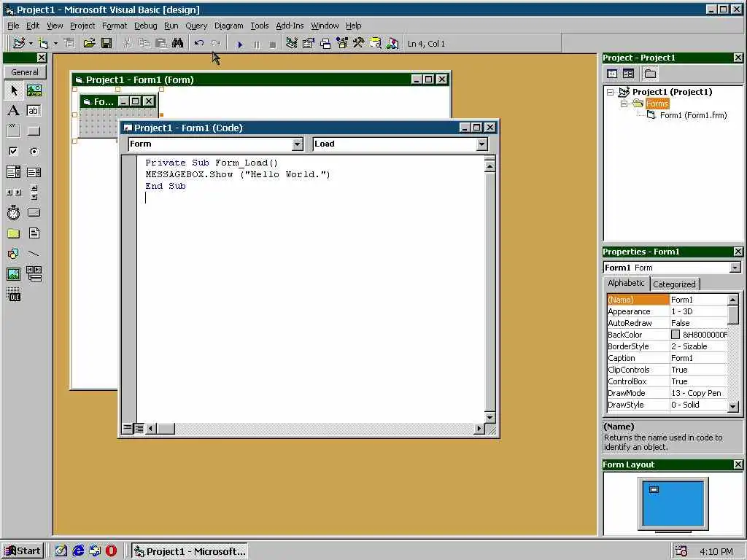This screenshot has height=560, width=747.
Task: Select the FileListBox control tool
Action: click(x=34, y=233)
